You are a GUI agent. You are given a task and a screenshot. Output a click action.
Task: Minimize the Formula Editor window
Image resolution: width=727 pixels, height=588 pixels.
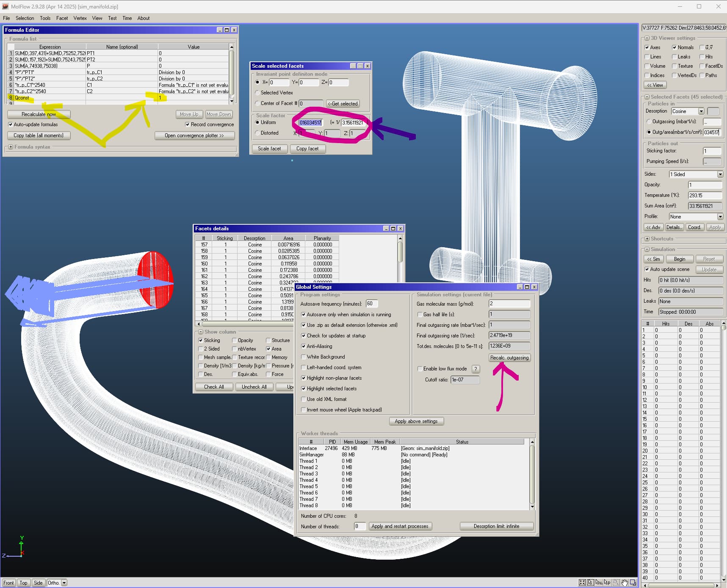tap(219, 30)
